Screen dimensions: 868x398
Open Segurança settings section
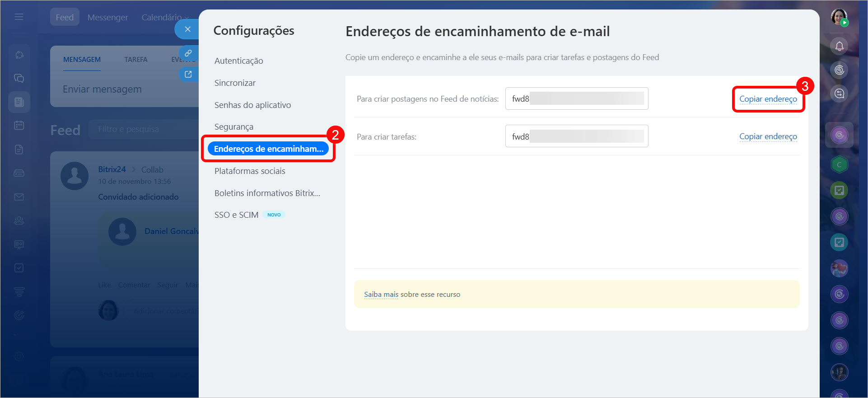tap(233, 127)
